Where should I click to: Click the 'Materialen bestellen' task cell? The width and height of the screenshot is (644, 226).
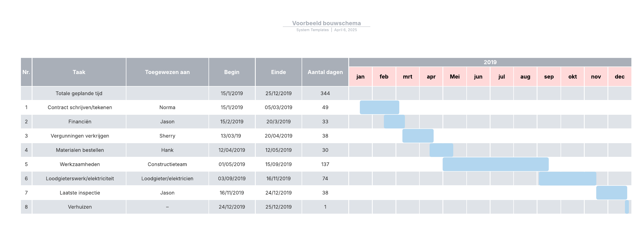(80, 150)
